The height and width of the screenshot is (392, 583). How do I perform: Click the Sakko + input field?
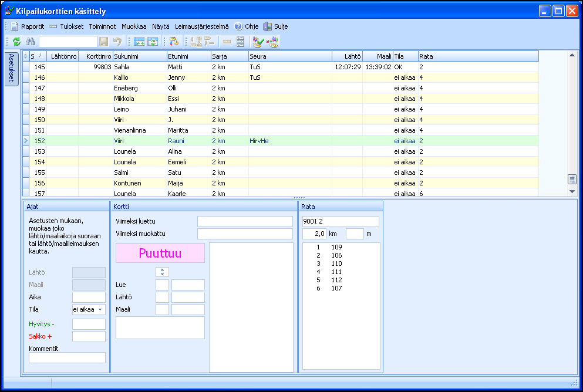89,337
